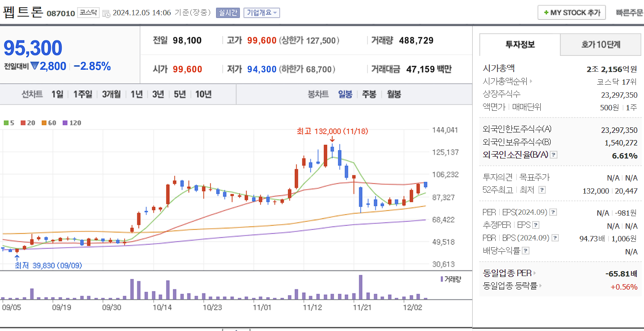Viewport: 644px width, 331px height.
Task: Click the chart history icon next to the timestamp
Action: coord(106,13)
